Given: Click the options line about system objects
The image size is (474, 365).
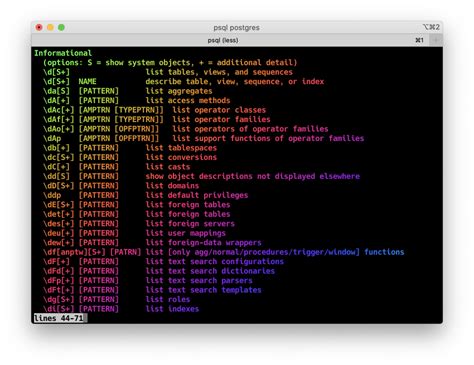Looking at the screenshot, I should [x=170, y=62].
